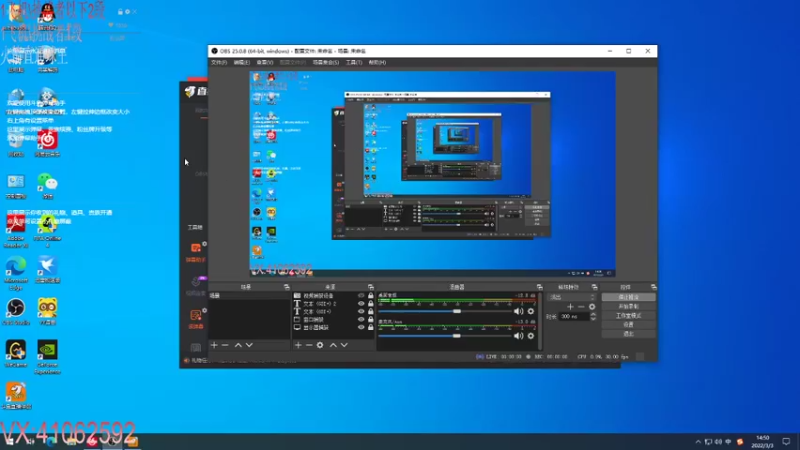Remove the scene transition with the minus icon
Viewport: 800px width, 450px height.
(581, 307)
